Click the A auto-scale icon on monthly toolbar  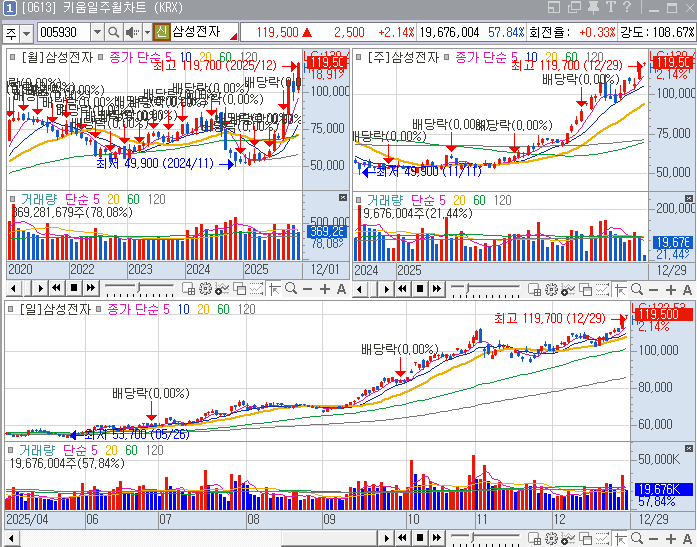click(x=341, y=289)
